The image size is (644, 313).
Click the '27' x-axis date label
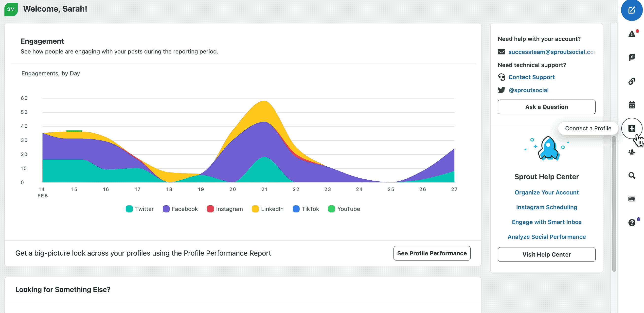[454, 189]
